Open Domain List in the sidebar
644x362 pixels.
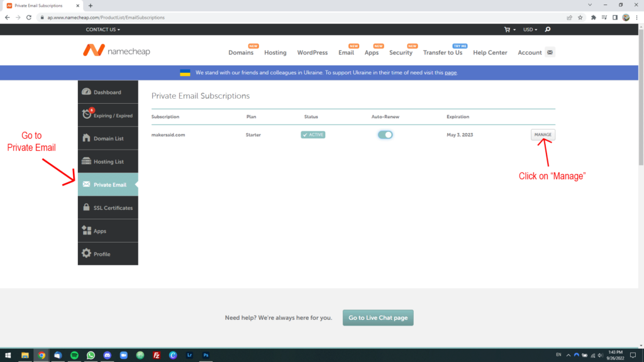(108, 138)
